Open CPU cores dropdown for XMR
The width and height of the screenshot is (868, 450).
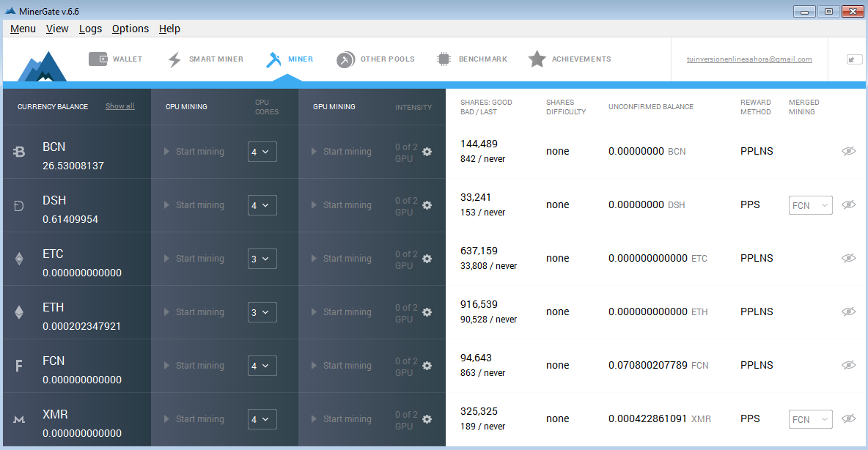(x=262, y=419)
